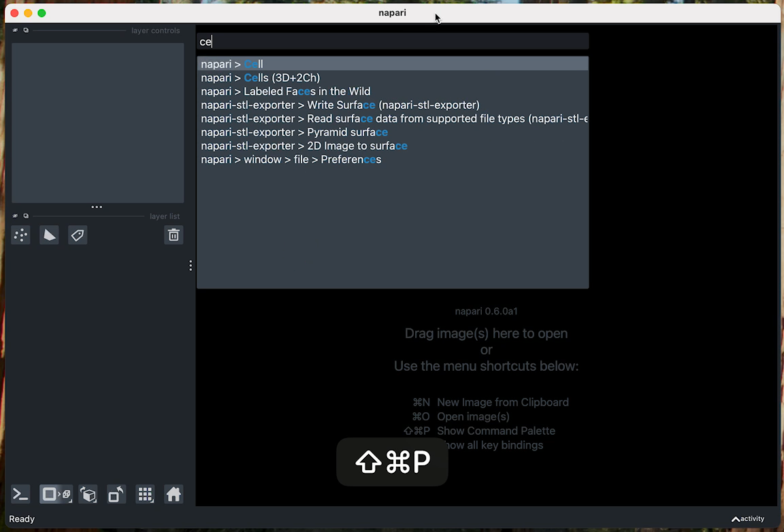Reset view with the home icon
Screen dimensions: 784x532
(x=174, y=495)
